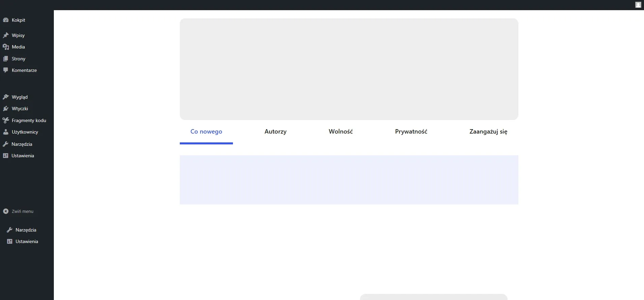Open the user avatar in top bar
Image resolution: width=644 pixels, height=300 pixels.
638,5
